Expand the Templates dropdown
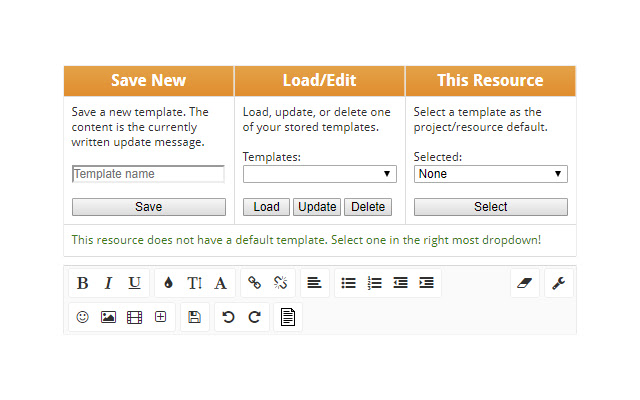 click(x=319, y=174)
